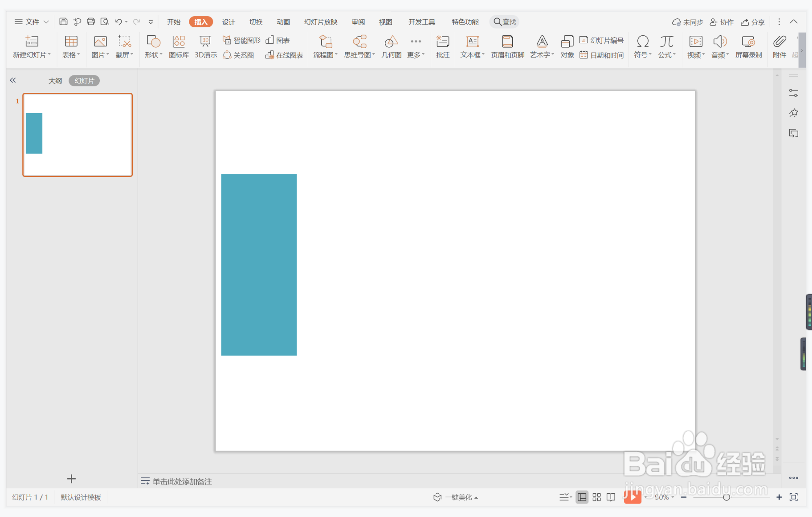Toggle normal view in status bar
This screenshot has height=517, width=812.
[582, 497]
